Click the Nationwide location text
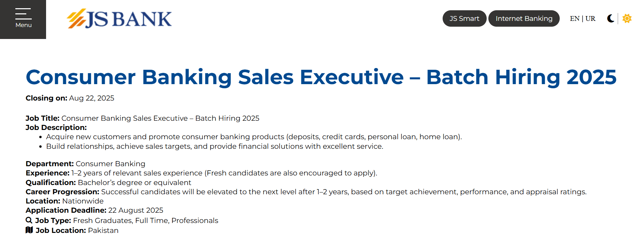 click(x=83, y=201)
